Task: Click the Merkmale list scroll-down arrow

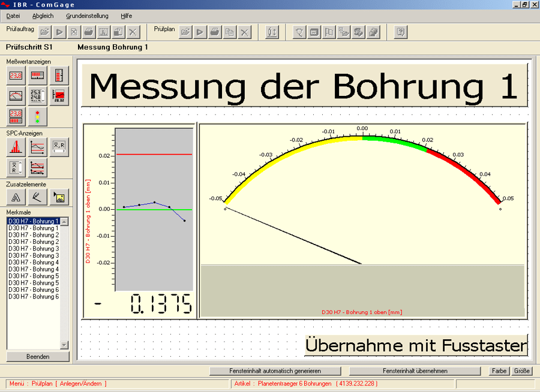Action: (64, 345)
